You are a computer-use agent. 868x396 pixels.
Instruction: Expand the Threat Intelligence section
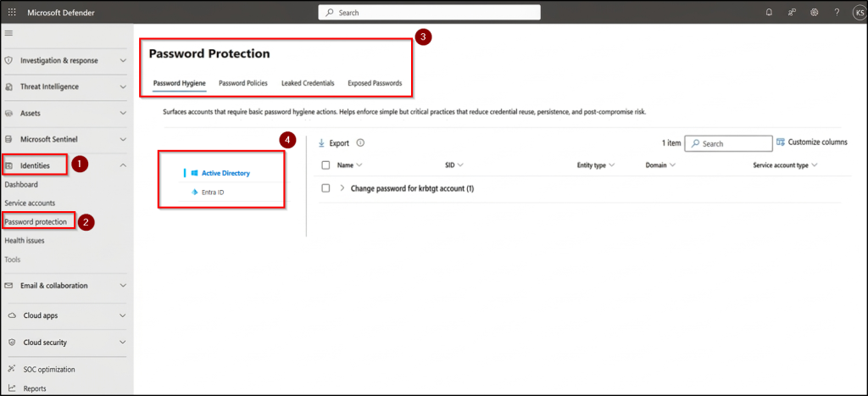pos(123,87)
